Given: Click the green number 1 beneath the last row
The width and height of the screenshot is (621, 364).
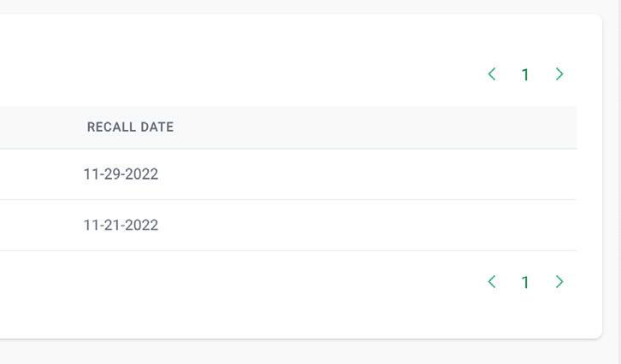Looking at the screenshot, I should [x=525, y=282].
